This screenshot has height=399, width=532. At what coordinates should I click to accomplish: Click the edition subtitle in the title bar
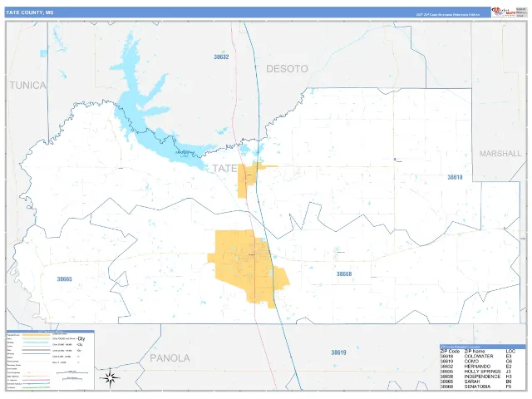(x=448, y=15)
